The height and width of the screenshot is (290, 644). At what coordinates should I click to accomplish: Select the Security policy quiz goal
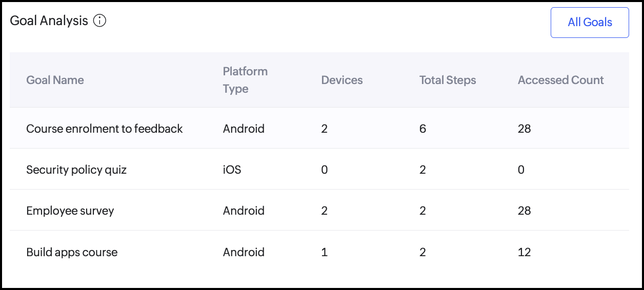click(x=76, y=170)
